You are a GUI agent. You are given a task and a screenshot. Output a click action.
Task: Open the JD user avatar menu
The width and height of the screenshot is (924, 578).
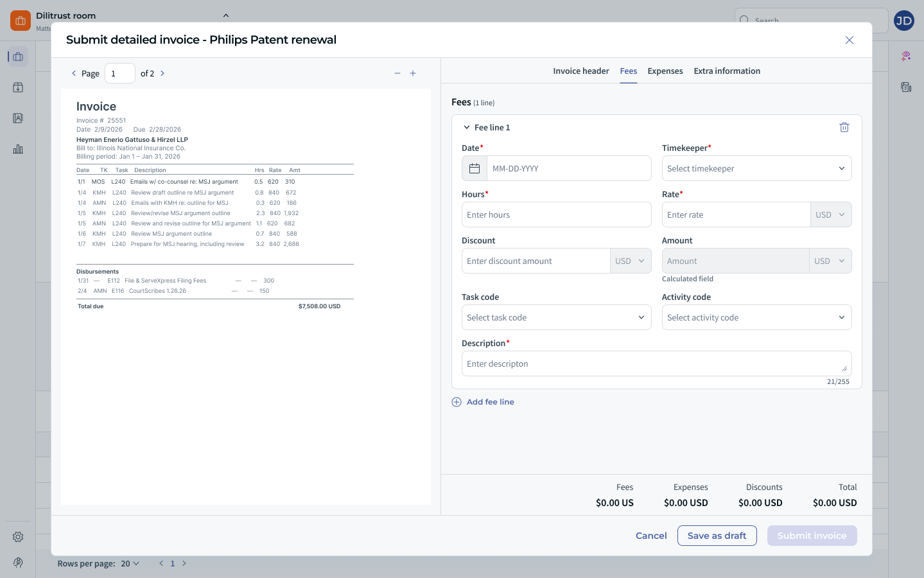click(904, 21)
